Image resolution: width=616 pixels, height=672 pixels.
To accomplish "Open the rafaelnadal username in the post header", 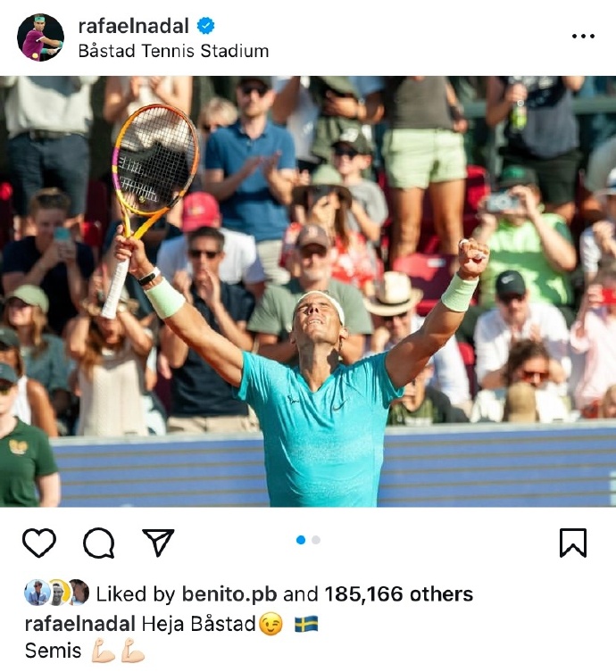I will click(x=133, y=26).
